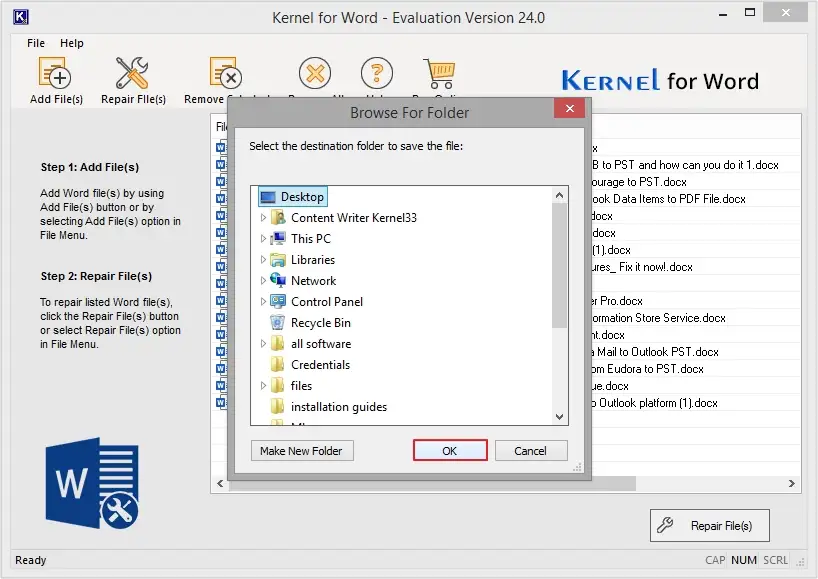The image size is (818, 579).
Task: Click the Make New Folder button
Action: pos(302,450)
